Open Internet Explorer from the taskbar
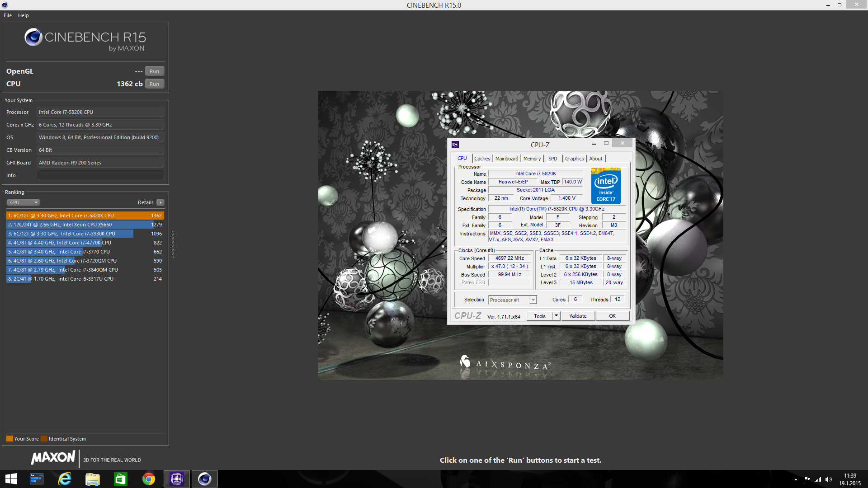 click(x=65, y=479)
